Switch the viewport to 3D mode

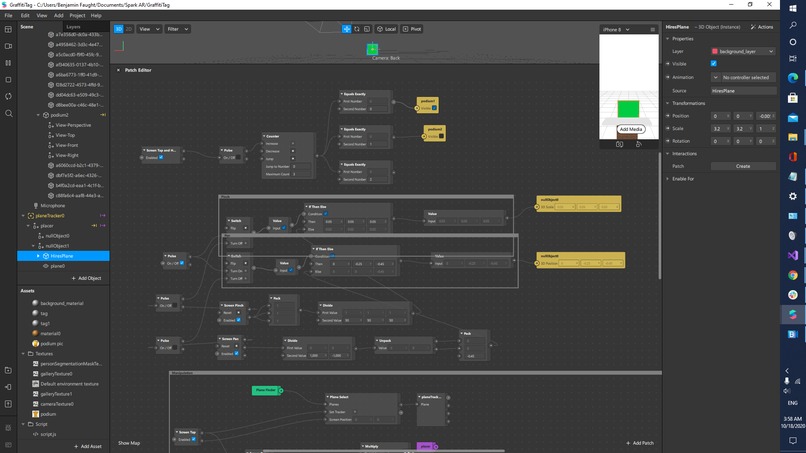tap(119, 29)
